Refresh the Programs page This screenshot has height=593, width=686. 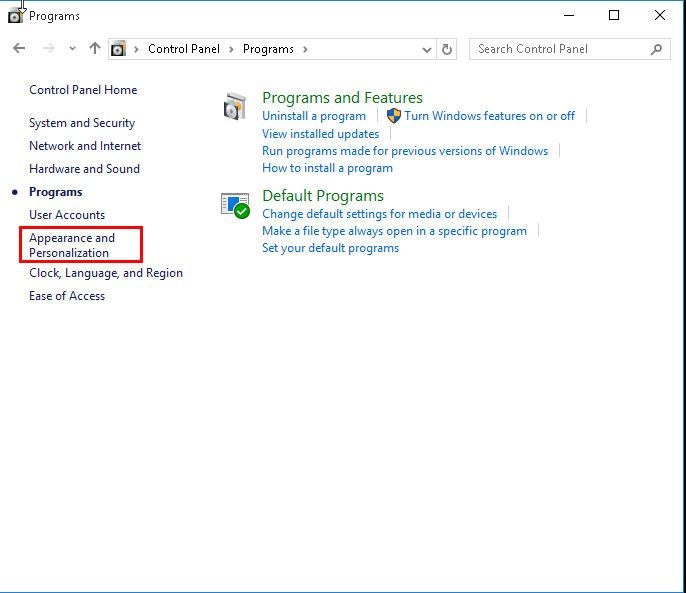(447, 49)
